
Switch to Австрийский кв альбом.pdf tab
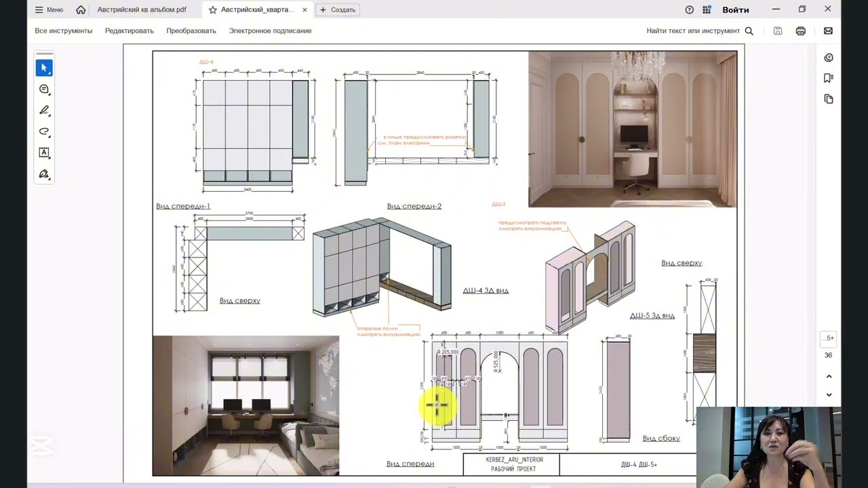pos(142,9)
